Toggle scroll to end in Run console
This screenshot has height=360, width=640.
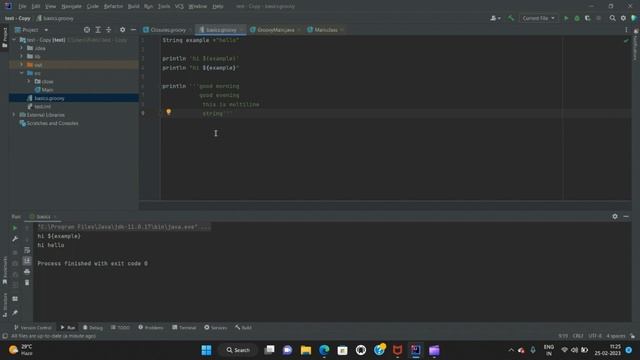point(27,260)
